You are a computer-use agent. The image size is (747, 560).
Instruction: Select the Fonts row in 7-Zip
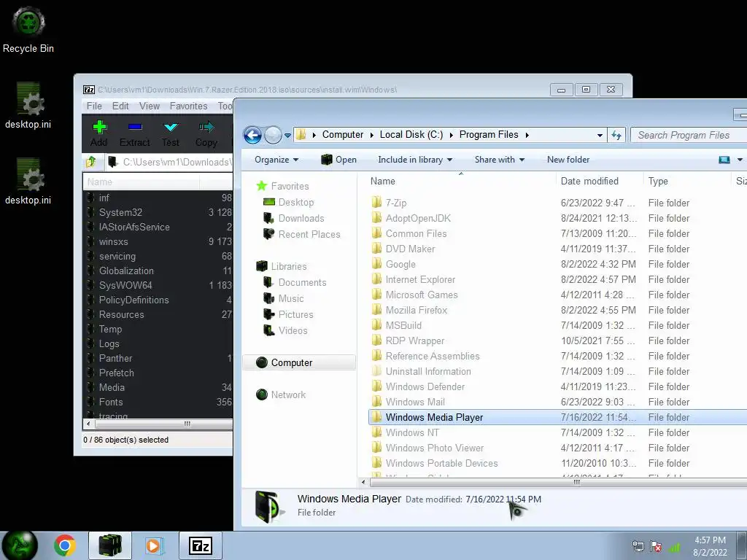158,402
